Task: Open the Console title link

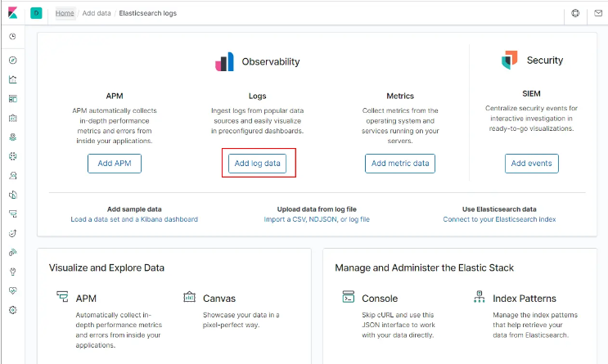Action: pos(380,299)
